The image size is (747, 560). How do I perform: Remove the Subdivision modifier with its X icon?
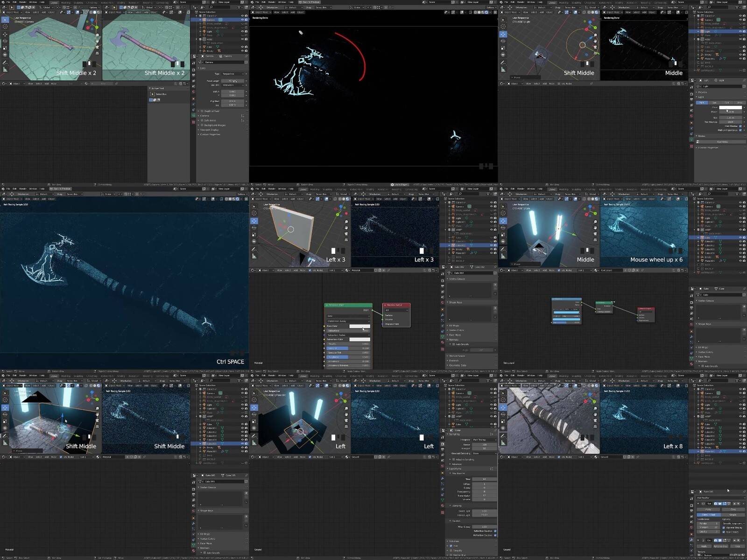(x=744, y=504)
